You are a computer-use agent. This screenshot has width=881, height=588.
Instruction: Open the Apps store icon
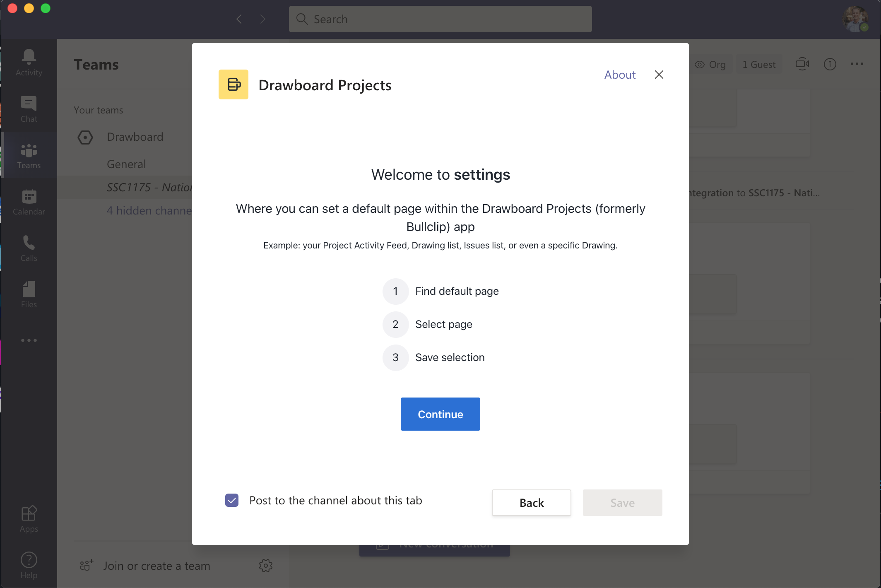pyautogui.click(x=29, y=519)
